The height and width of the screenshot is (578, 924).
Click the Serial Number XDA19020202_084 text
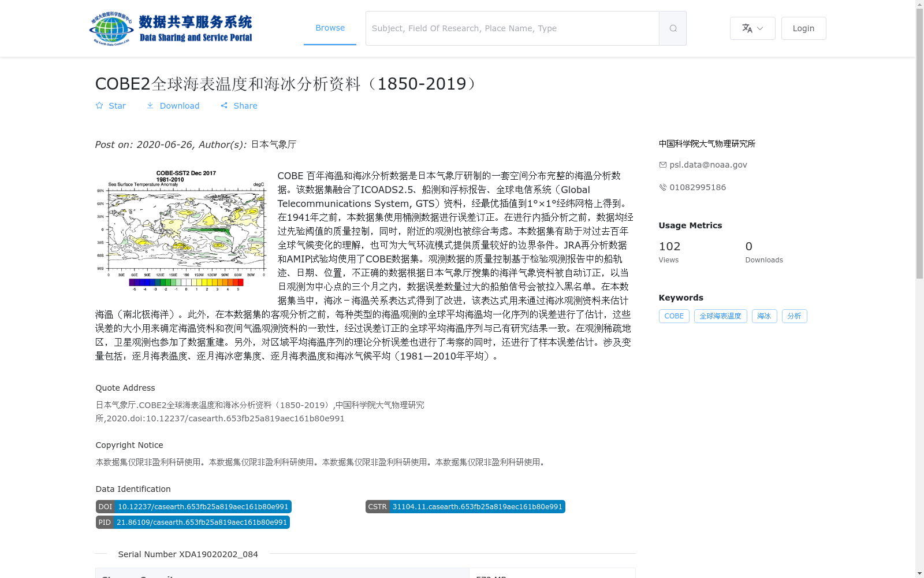(188, 554)
